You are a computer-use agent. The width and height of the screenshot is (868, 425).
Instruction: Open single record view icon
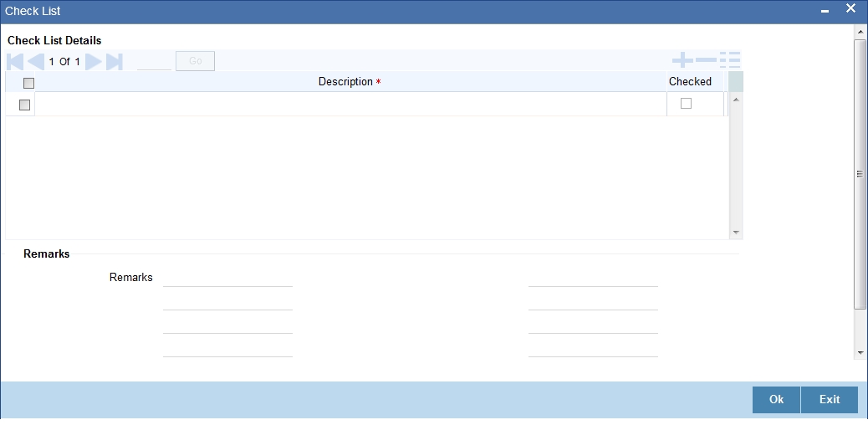pyautogui.click(x=730, y=60)
